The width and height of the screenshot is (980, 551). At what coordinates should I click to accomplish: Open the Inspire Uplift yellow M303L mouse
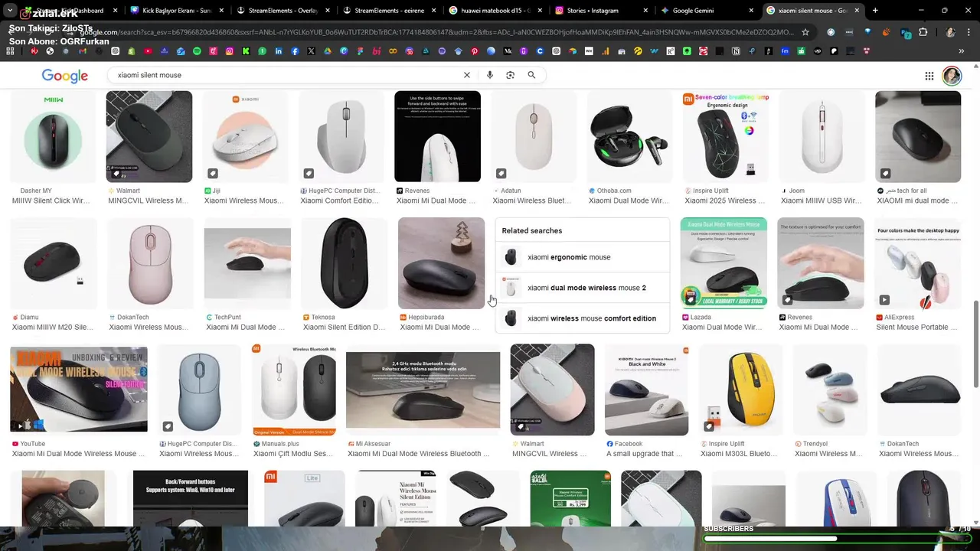741,390
